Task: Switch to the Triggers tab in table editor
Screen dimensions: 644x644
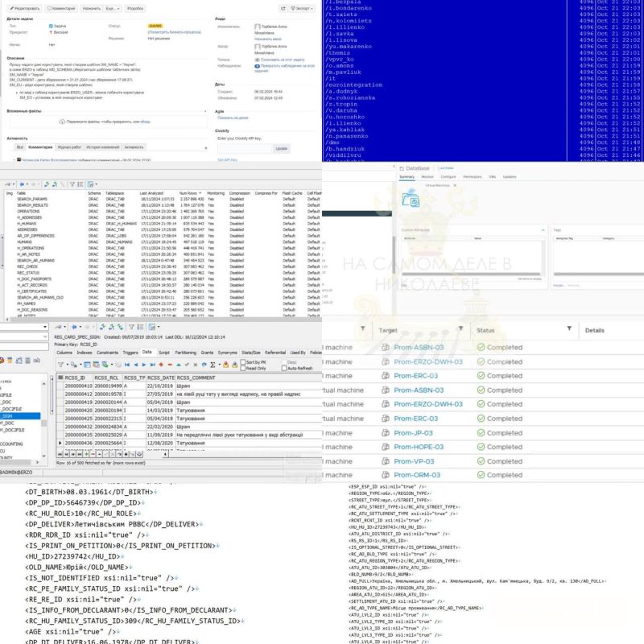Action: 130,353
